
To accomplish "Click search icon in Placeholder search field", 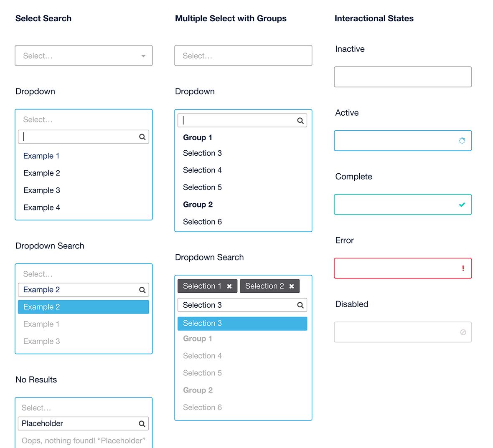I will click(x=142, y=424).
